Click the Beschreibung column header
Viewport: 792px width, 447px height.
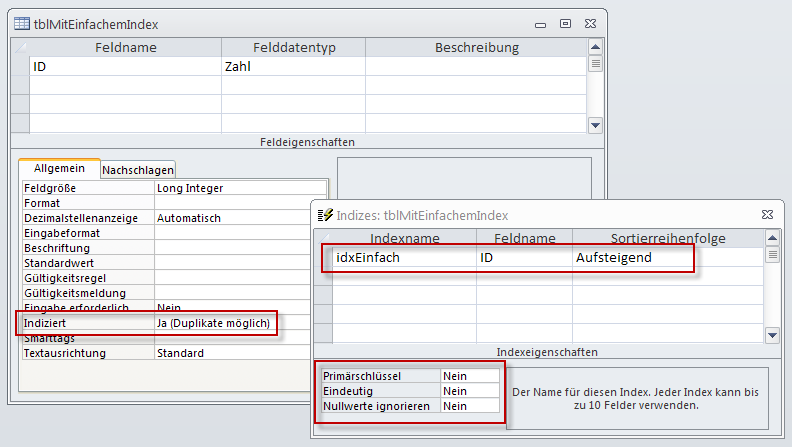coord(476,47)
